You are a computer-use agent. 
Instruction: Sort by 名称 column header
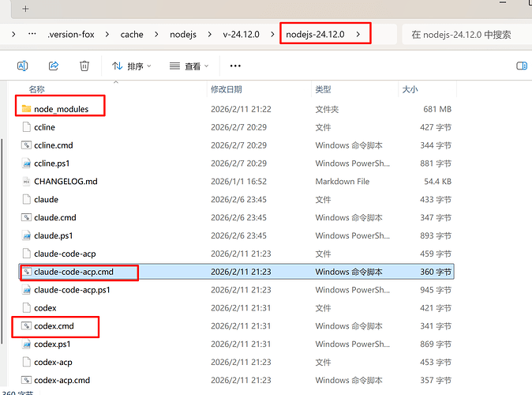tap(36, 89)
